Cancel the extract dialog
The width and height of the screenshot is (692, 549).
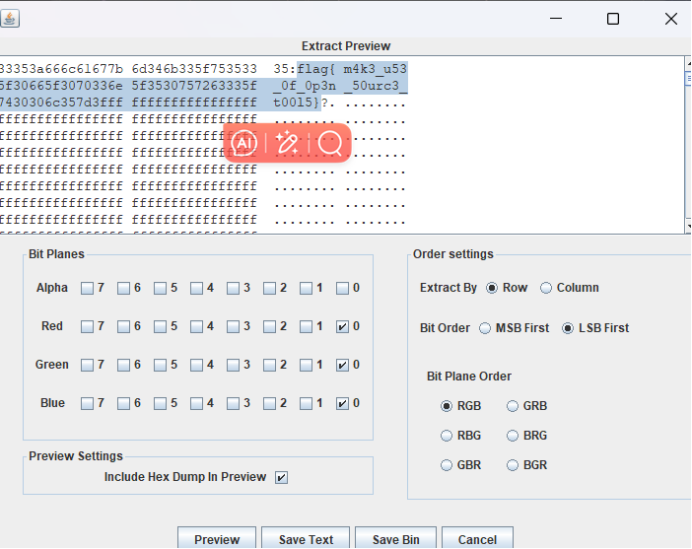477,538
